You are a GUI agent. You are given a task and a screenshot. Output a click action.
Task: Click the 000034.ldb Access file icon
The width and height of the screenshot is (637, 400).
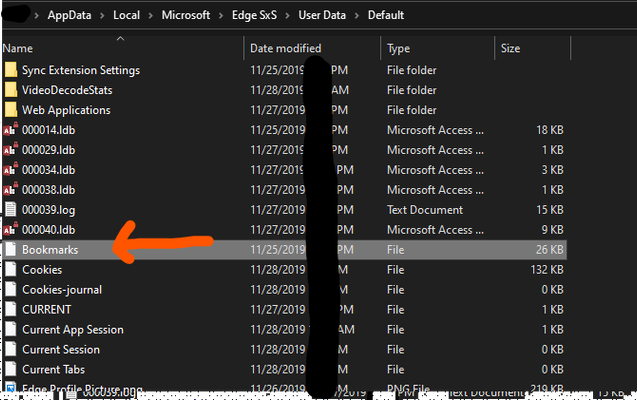coord(11,169)
